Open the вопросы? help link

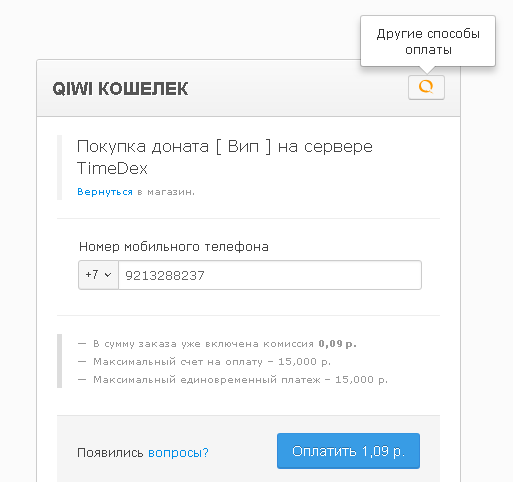pyautogui.click(x=178, y=453)
